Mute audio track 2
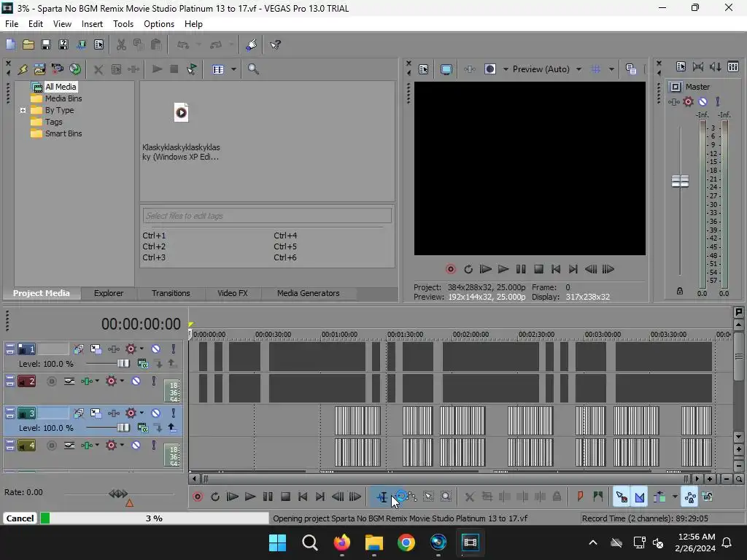This screenshot has width=747, height=560. [136, 381]
